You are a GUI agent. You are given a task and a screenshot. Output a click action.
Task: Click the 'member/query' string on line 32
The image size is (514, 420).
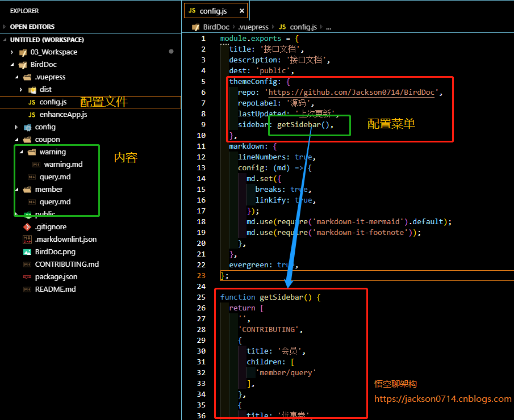pyautogui.click(x=286, y=373)
